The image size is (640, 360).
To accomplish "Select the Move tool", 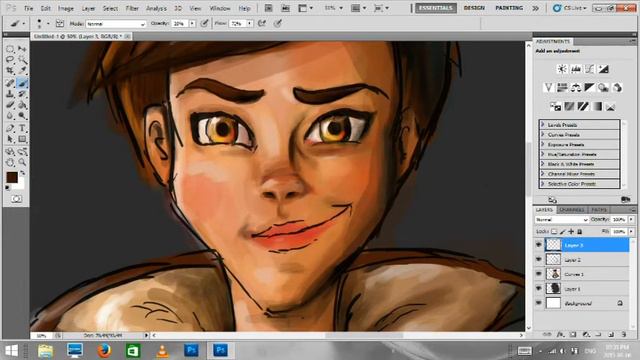I will click(x=22, y=49).
